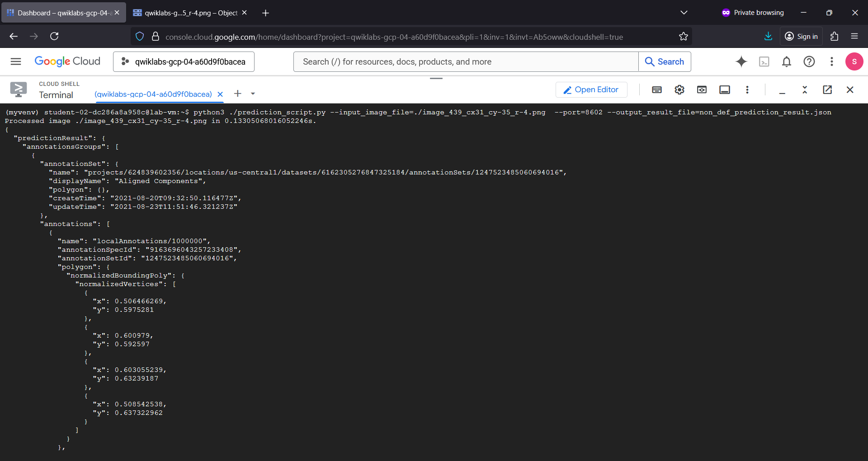Open Cloud Shell terminal settings gear

(x=679, y=89)
